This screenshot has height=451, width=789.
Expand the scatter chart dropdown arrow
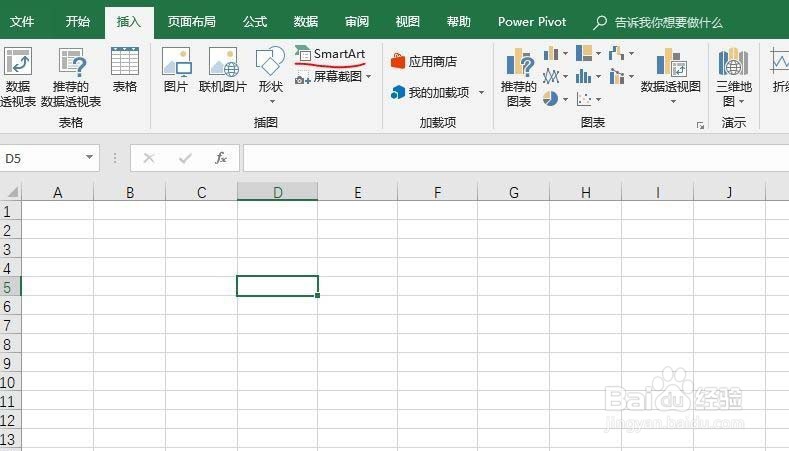(x=598, y=100)
